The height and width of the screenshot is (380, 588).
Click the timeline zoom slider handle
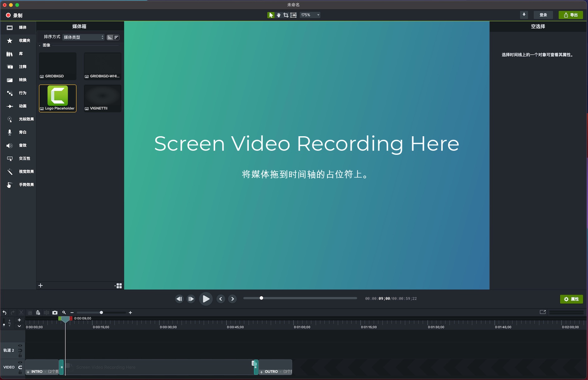point(101,313)
